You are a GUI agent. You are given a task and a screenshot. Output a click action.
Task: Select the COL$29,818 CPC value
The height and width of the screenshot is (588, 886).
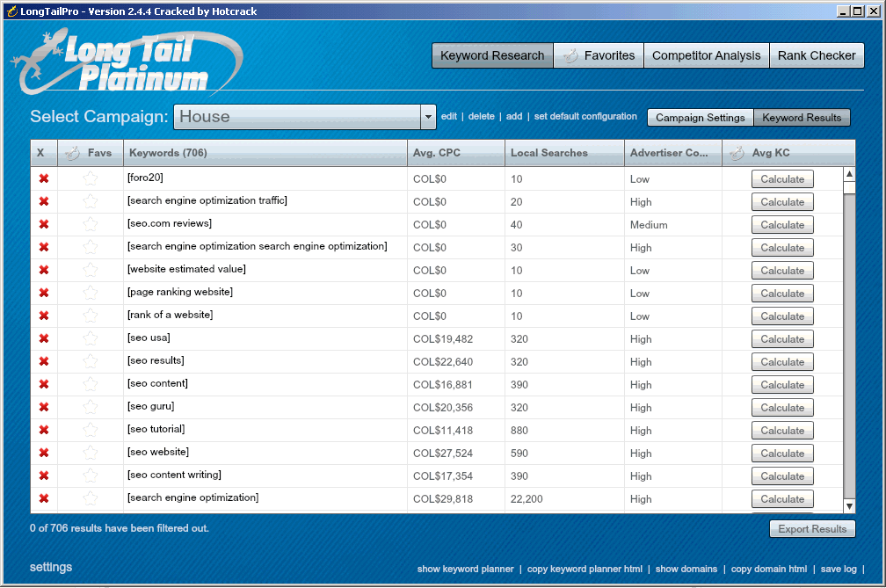pyautogui.click(x=443, y=498)
